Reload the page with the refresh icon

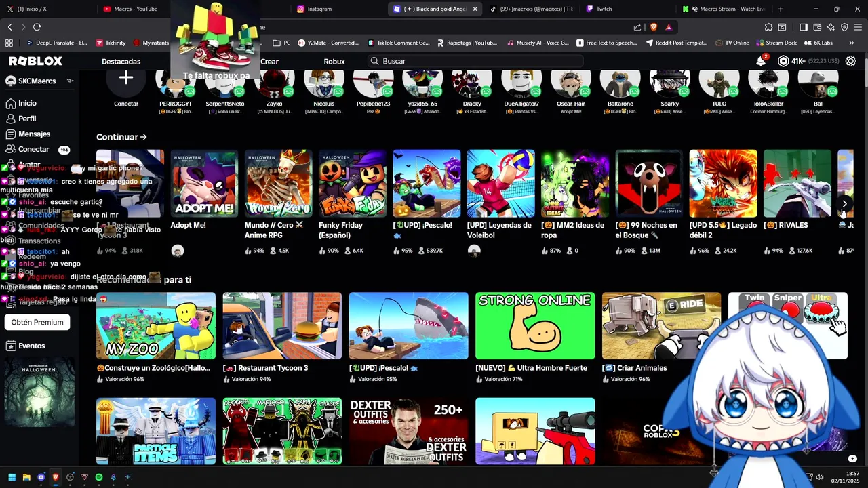tap(37, 27)
